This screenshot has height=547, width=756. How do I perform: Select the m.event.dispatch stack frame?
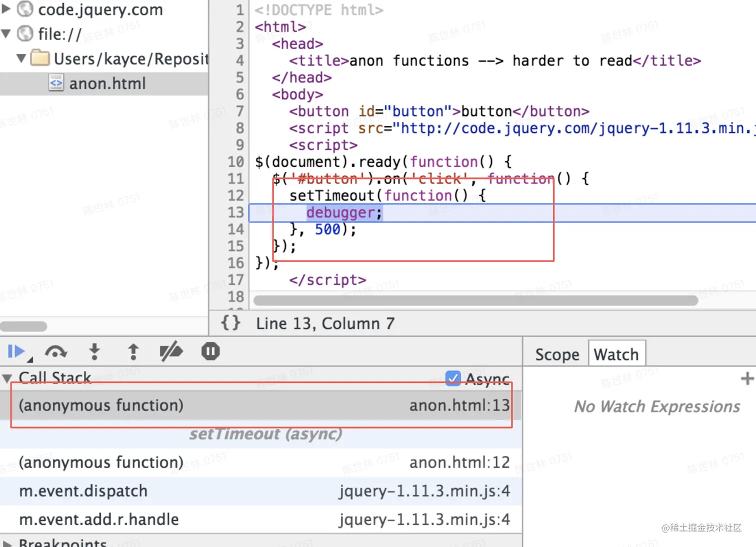[261, 491]
